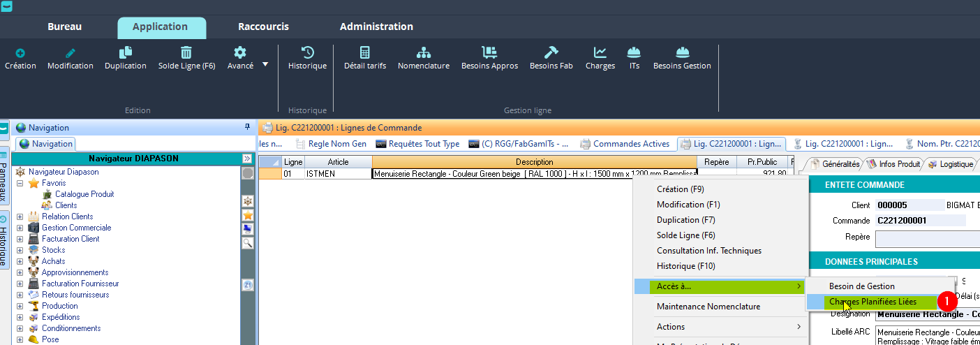The height and width of the screenshot is (345, 980).
Task: Click the magnifier icon in navigator sidebar
Action: point(247,243)
